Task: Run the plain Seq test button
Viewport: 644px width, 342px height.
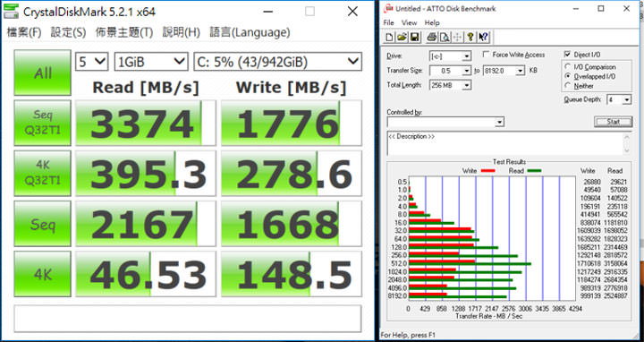Action: (x=42, y=224)
